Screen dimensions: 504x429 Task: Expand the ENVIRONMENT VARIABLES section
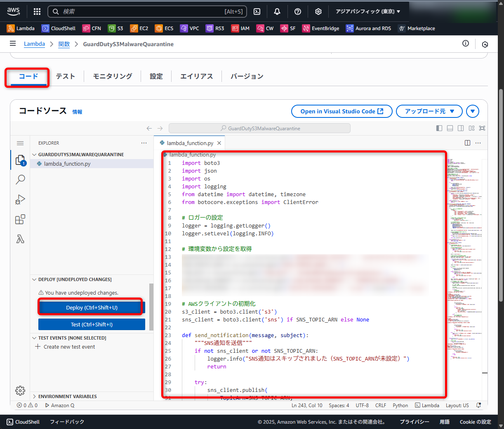(x=67, y=396)
